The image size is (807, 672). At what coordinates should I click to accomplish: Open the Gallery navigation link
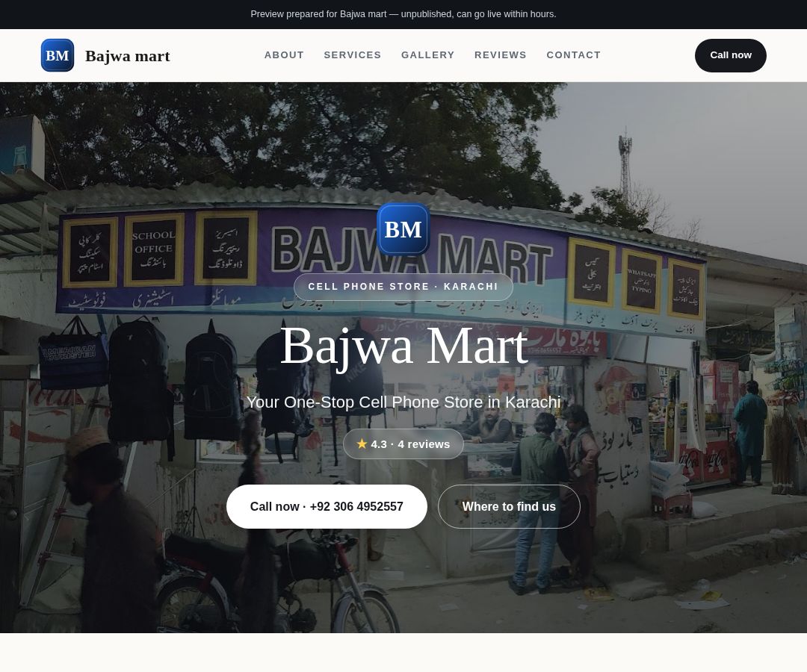427,55
